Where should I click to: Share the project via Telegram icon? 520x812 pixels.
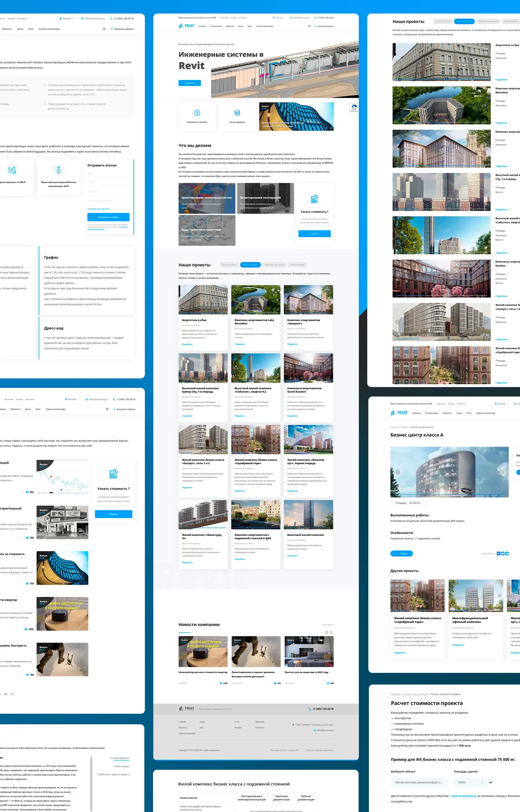click(507, 553)
